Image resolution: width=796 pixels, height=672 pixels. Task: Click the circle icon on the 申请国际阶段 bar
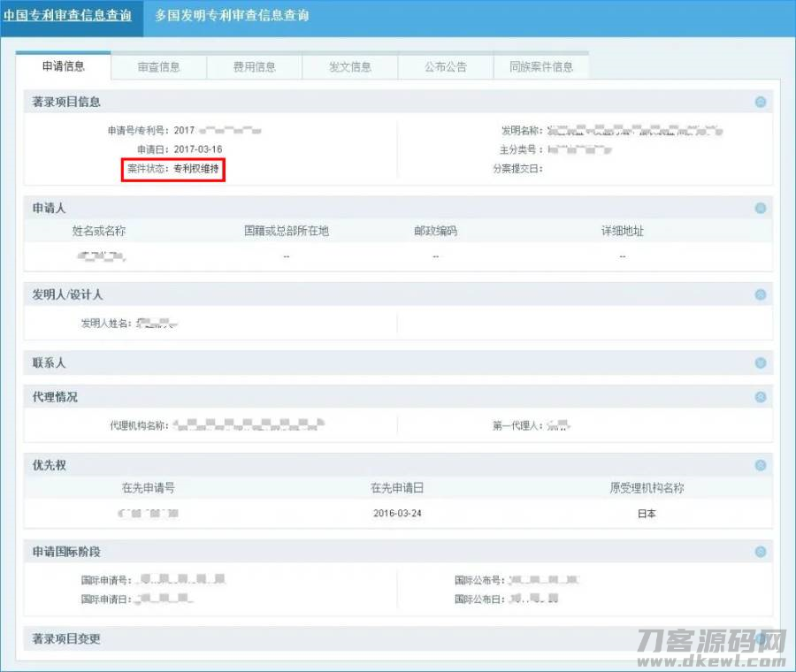761,551
